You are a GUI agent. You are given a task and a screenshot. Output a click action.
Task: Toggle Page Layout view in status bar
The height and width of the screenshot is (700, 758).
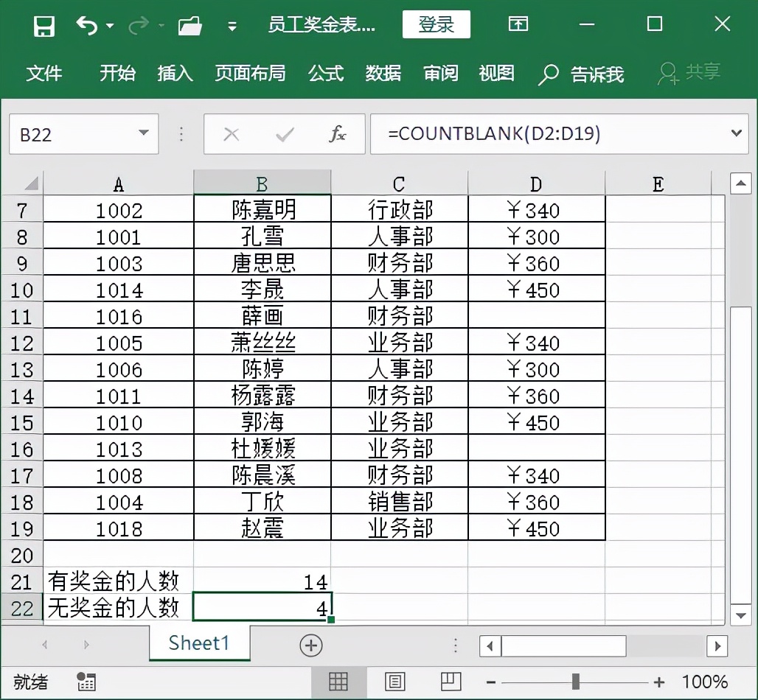click(395, 682)
